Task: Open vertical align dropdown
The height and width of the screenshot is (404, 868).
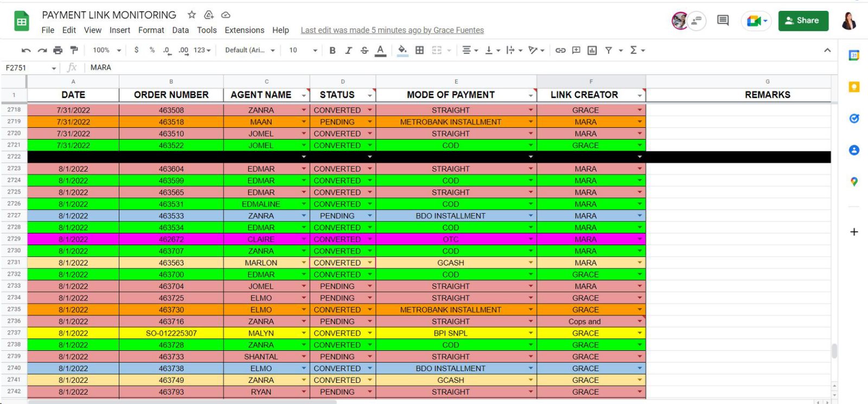Action: (x=493, y=50)
